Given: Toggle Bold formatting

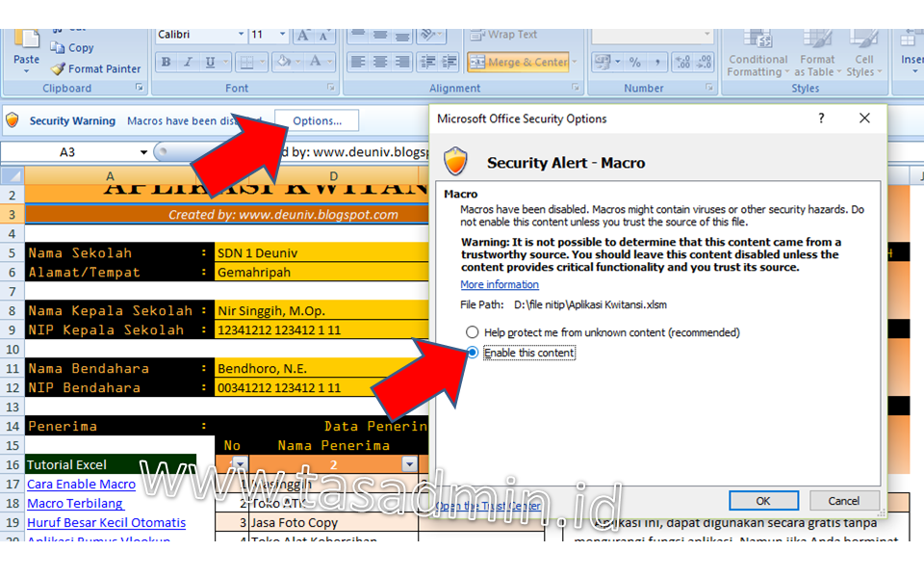Looking at the screenshot, I should click(167, 62).
